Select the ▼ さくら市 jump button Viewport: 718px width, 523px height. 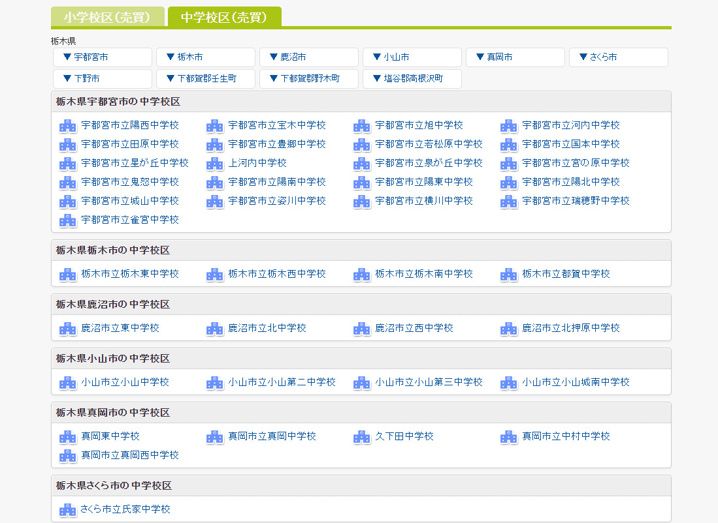pos(620,57)
